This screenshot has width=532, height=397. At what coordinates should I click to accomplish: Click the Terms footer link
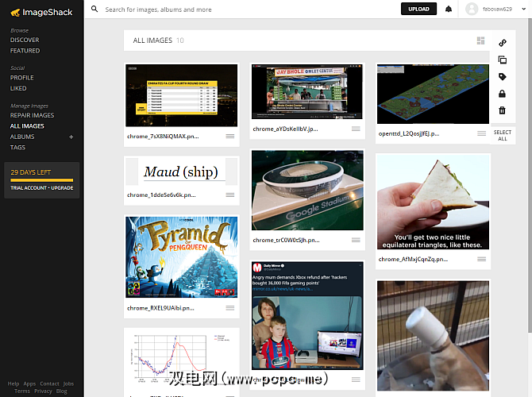tap(22, 391)
